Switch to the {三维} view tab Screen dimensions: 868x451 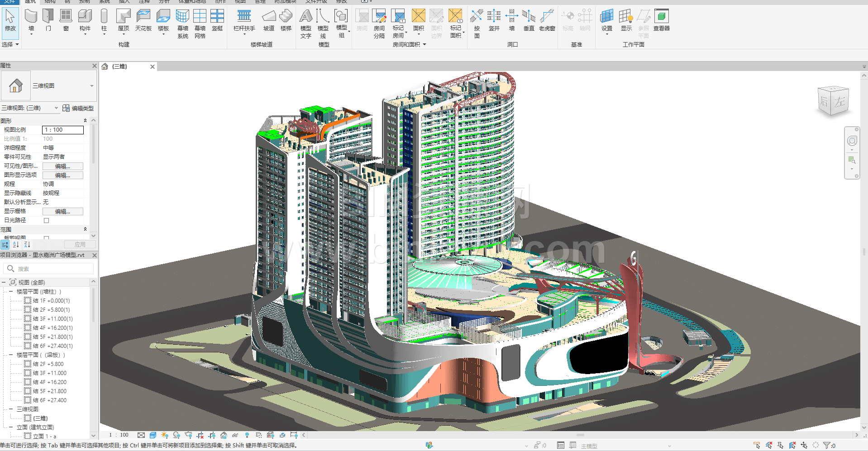[120, 66]
